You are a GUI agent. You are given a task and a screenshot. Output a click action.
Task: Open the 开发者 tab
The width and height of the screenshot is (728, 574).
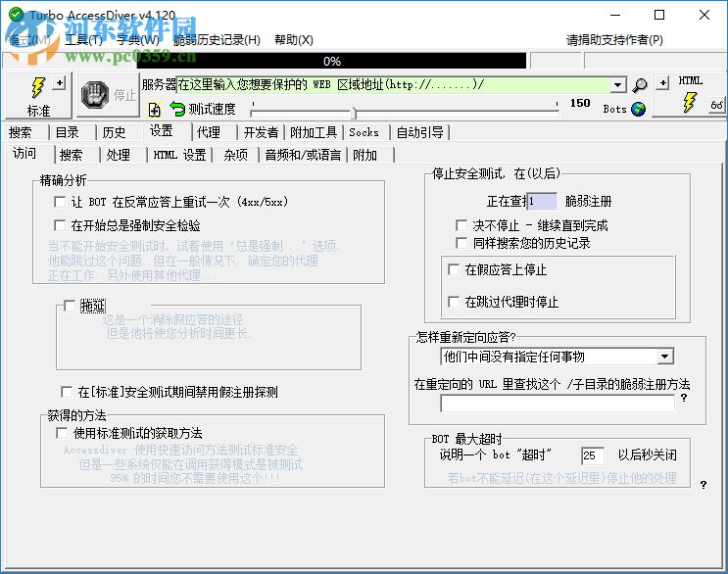point(261,132)
